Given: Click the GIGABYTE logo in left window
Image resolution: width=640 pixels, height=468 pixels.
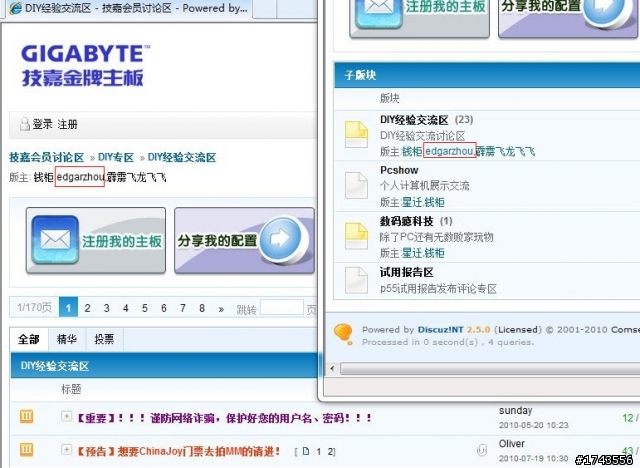Looking at the screenshot, I should coord(85,66).
